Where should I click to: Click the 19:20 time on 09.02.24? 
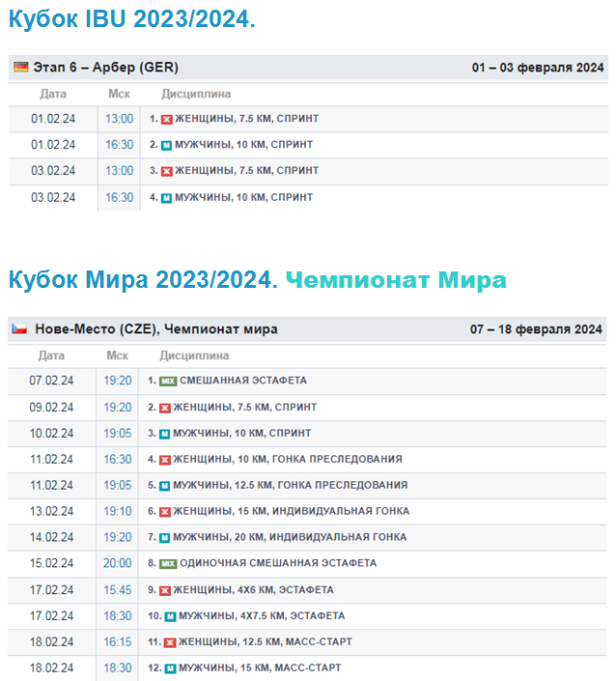(x=118, y=408)
